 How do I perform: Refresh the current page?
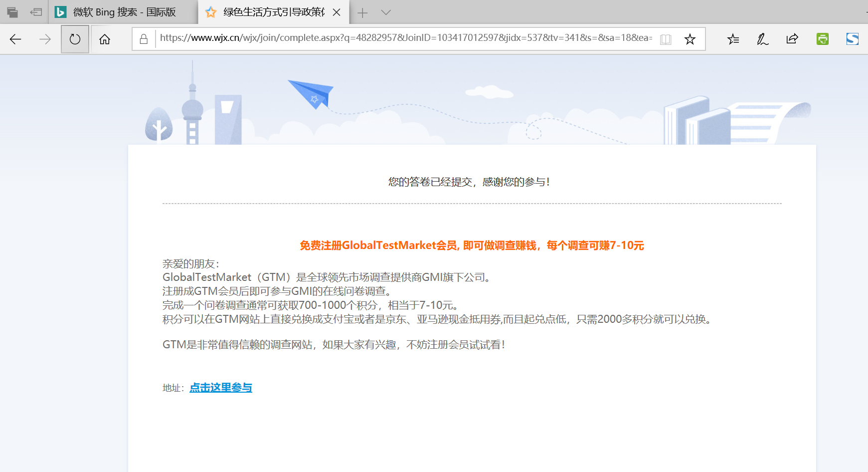click(x=75, y=39)
